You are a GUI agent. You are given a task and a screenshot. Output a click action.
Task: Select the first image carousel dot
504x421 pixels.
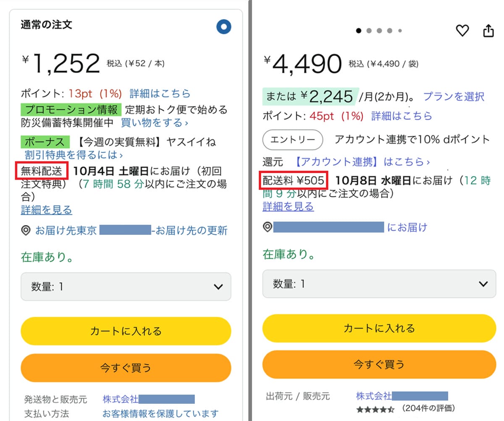(x=358, y=31)
